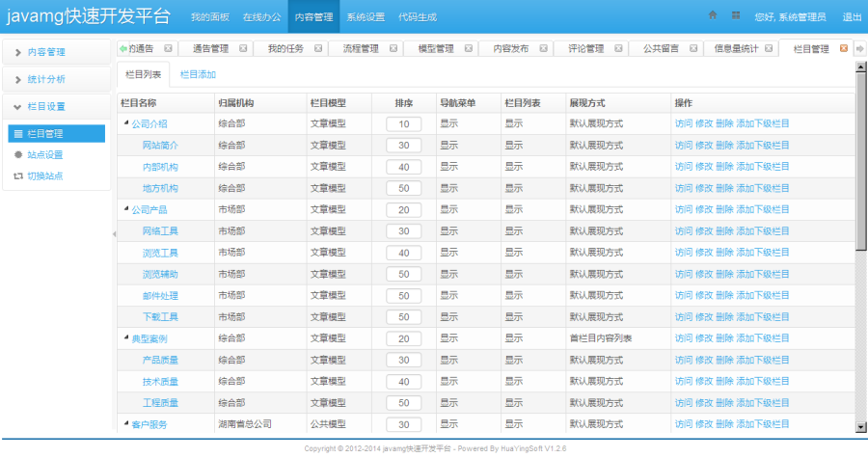Viewport: 868px width, 458px height.
Task: Collapse the 公司产品 tree row
Action: [x=126, y=208]
